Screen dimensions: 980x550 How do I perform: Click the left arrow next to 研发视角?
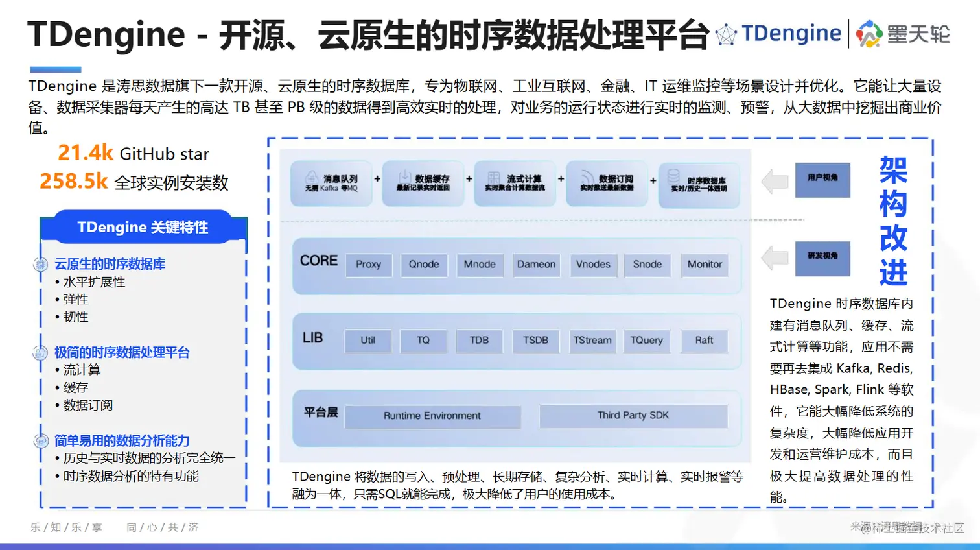pyautogui.click(x=775, y=258)
